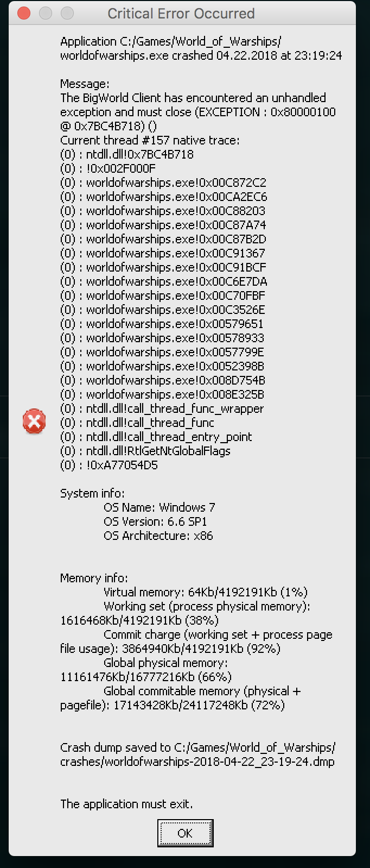370x868 pixels.
Task: Click the OK button
Action: pyautogui.click(x=185, y=833)
